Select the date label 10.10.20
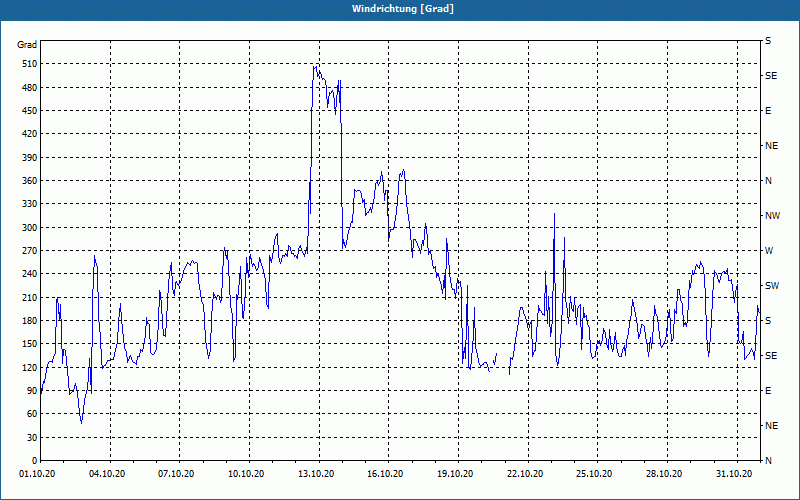The height and width of the screenshot is (500, 800). (246, 474)
